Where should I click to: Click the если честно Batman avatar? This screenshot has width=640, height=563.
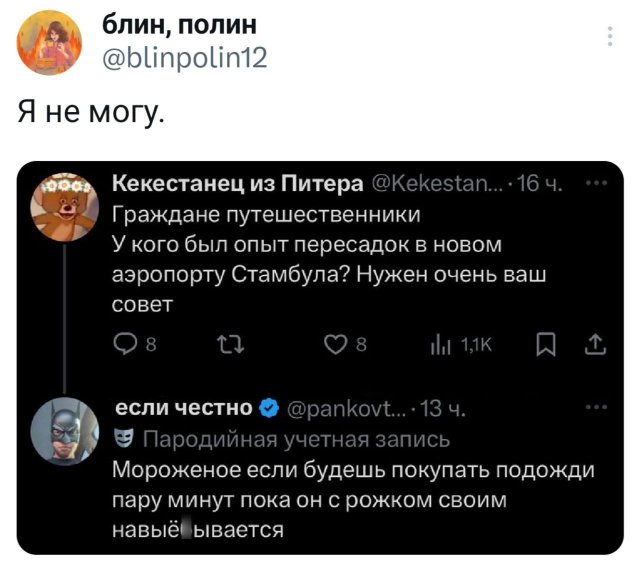tap(68, 430)
